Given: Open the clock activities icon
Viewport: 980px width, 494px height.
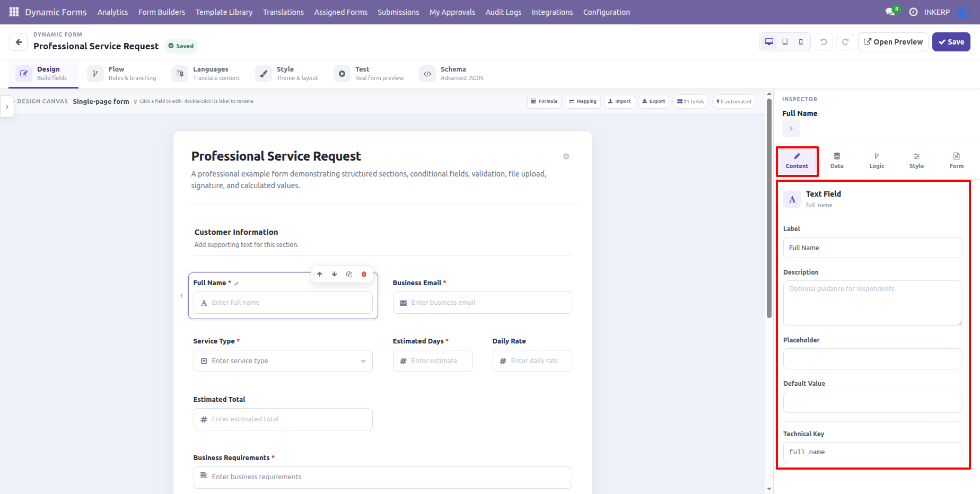Looking at the screenshot, I should pos(913,12).
